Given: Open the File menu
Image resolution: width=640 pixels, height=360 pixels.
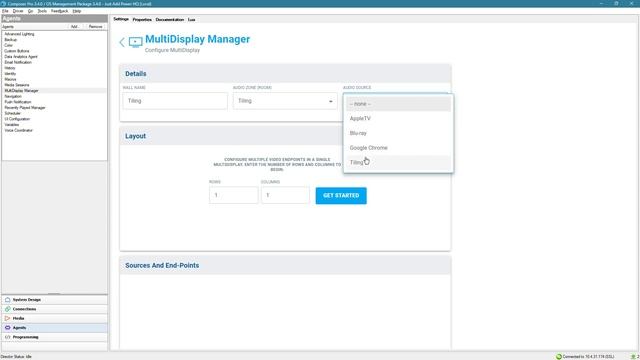Looking at the screenshot, I should coord(5,11).
